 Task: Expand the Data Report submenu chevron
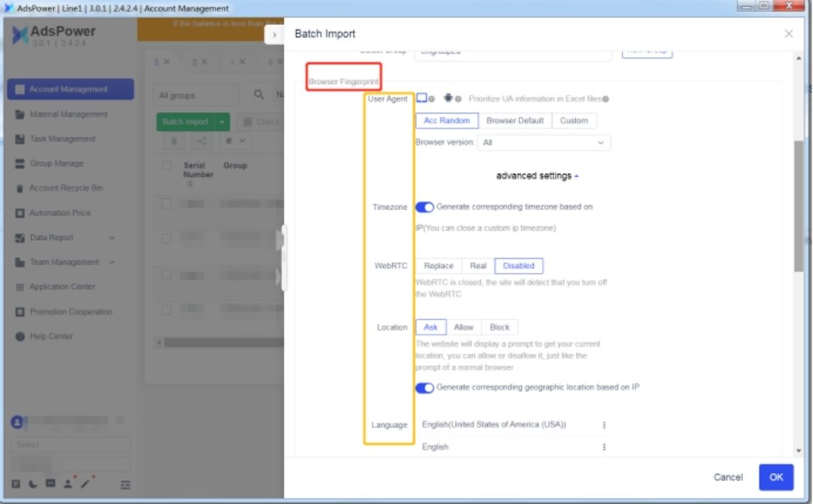tap(111, 238)
